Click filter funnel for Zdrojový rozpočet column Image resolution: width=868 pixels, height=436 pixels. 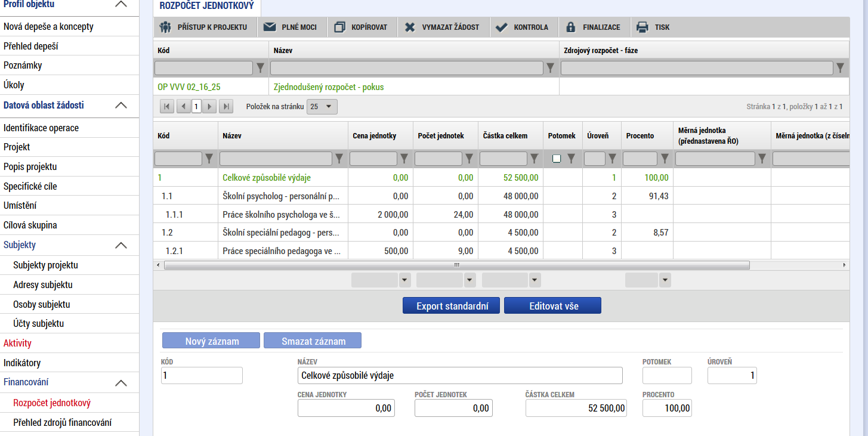(x=841, y=68)
